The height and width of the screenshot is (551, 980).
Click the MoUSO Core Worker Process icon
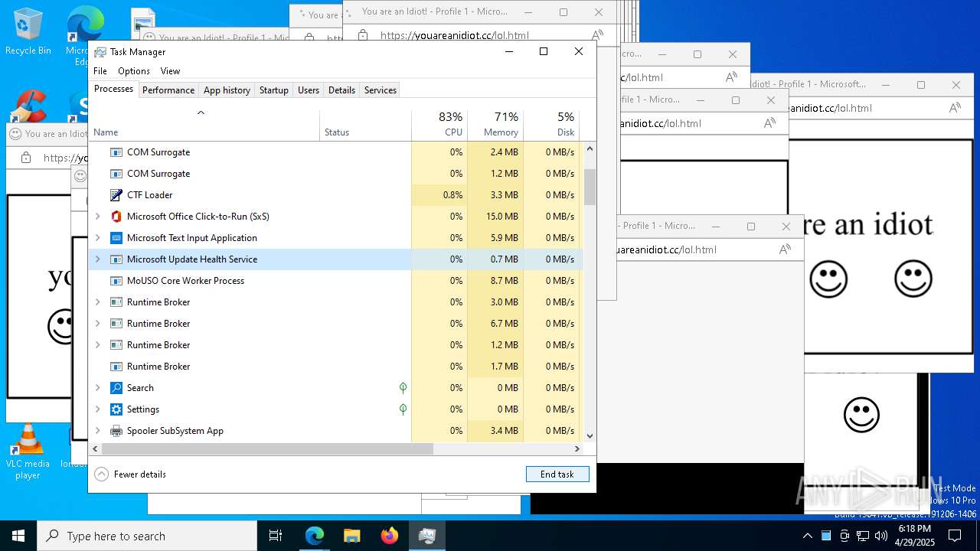pyautogui.click(x=116, y=281)
